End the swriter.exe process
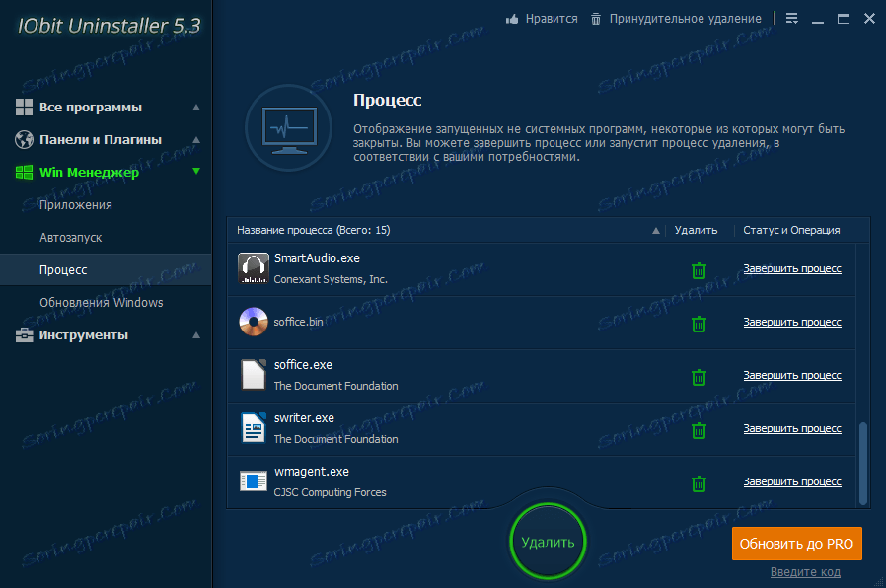The image size is (886, 588). (791, 429)
